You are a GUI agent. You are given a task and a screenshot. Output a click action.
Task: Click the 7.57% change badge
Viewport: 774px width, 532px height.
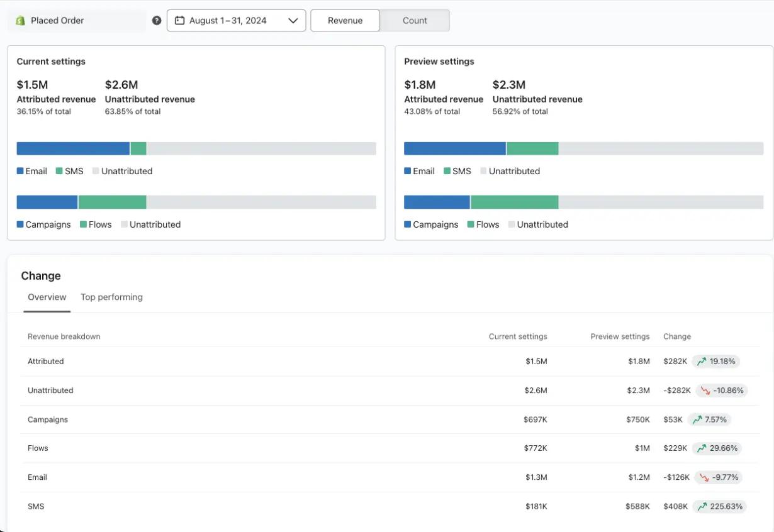pos(709,419)
